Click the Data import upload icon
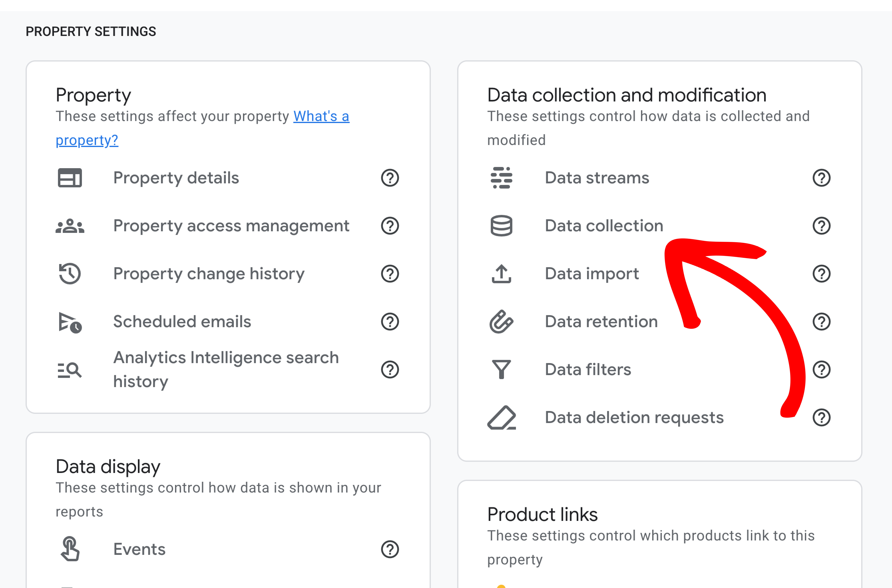This screenshot has height=588, width=892. tap(501, 274)
